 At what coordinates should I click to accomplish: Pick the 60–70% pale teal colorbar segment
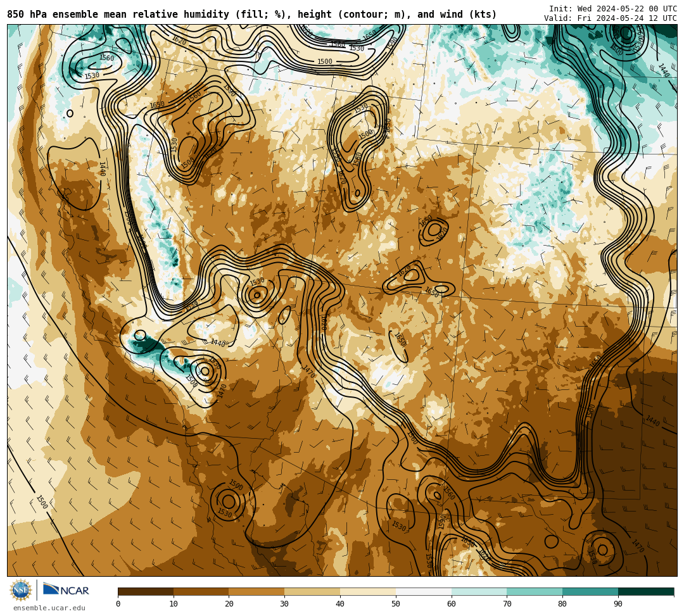479,591
